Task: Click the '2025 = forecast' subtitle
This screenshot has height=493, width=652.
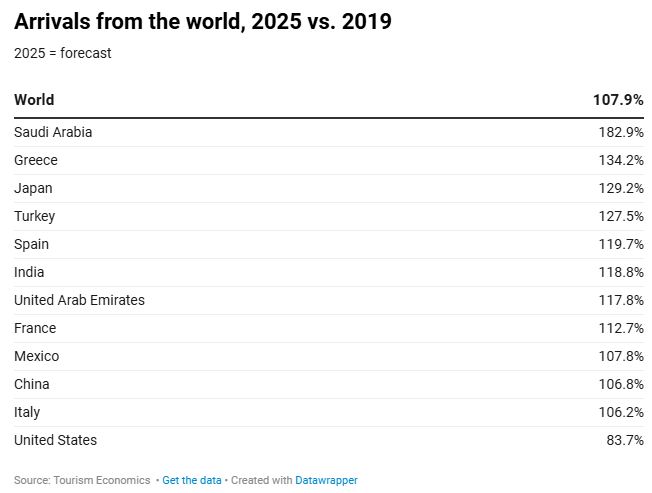Action: click(63, 53)
